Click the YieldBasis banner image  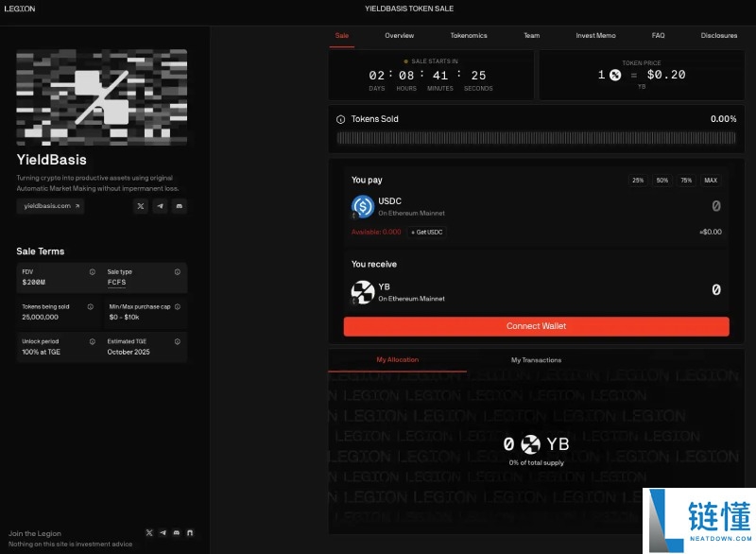click(x=102, y=97)
